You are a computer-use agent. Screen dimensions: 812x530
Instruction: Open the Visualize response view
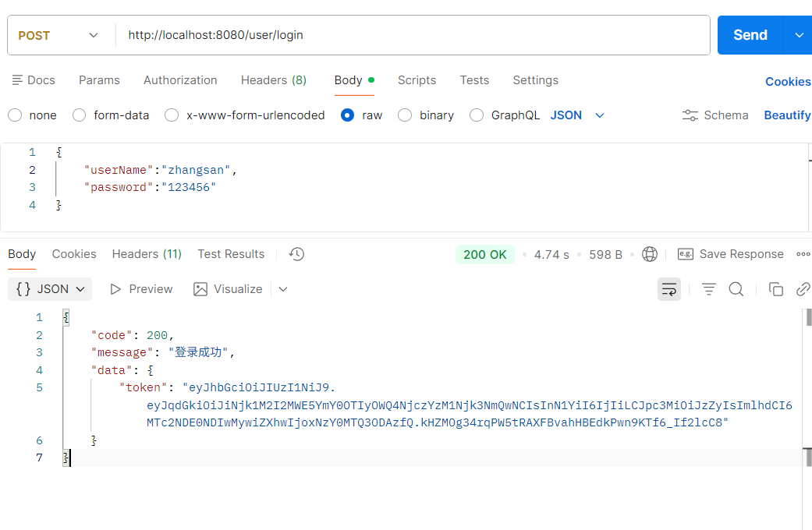pyautogui.click(x=228, y=289)
